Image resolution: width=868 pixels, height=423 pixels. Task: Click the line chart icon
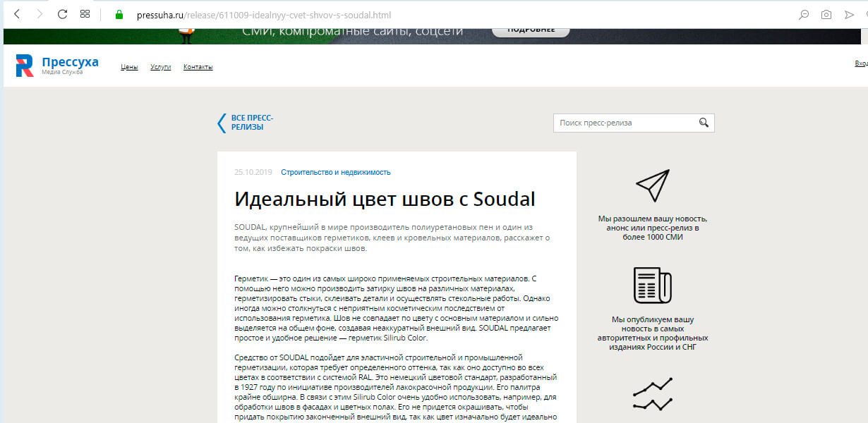coord(652,395)
